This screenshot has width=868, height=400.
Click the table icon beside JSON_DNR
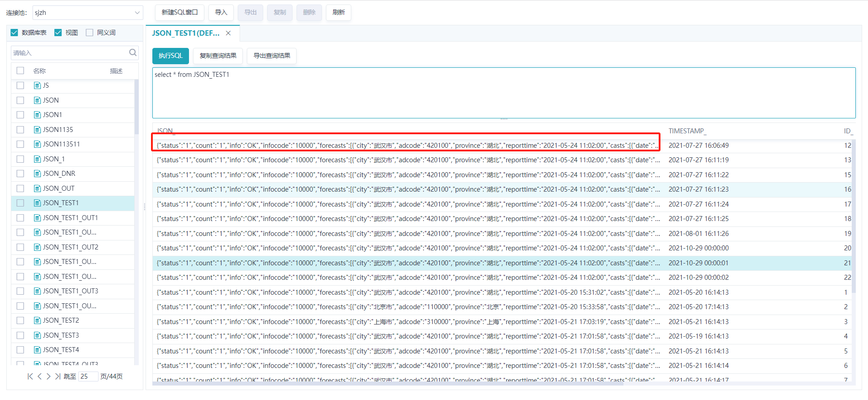38,174
